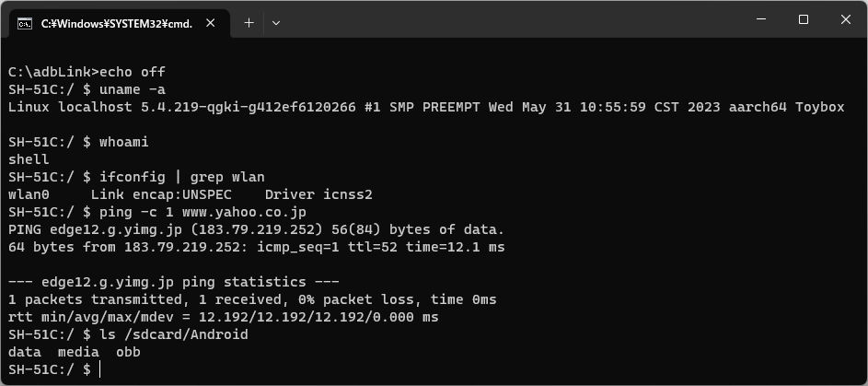
Task: Click the 'echo off' command line
Action: pos(87,72)
